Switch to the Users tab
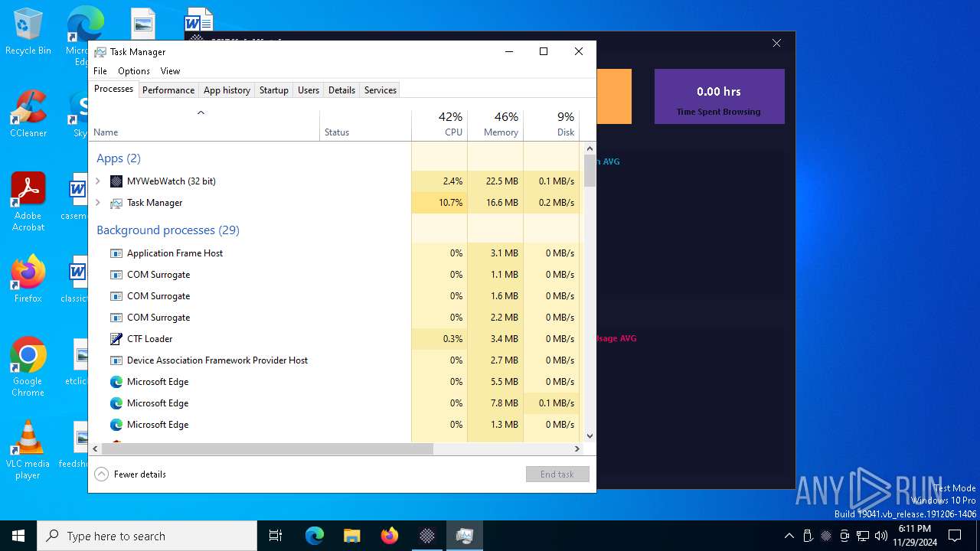This screenshot has height=551, width=980. pyautogui.click(x=309, y=90)
